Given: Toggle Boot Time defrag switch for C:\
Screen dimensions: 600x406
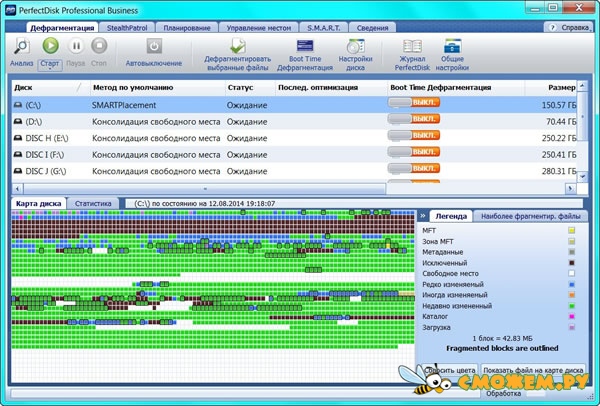Looking at the screenshot, I should [x=414, y=103].
